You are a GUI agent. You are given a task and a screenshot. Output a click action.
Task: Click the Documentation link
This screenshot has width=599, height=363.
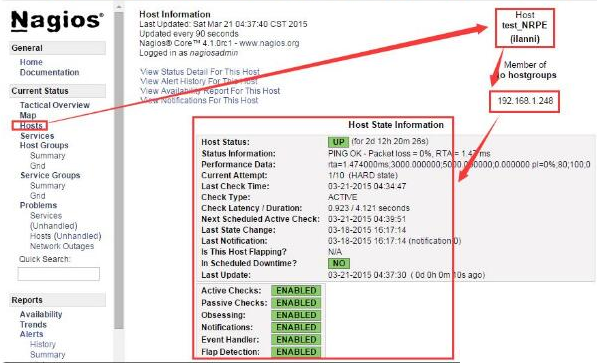(50, 73)
